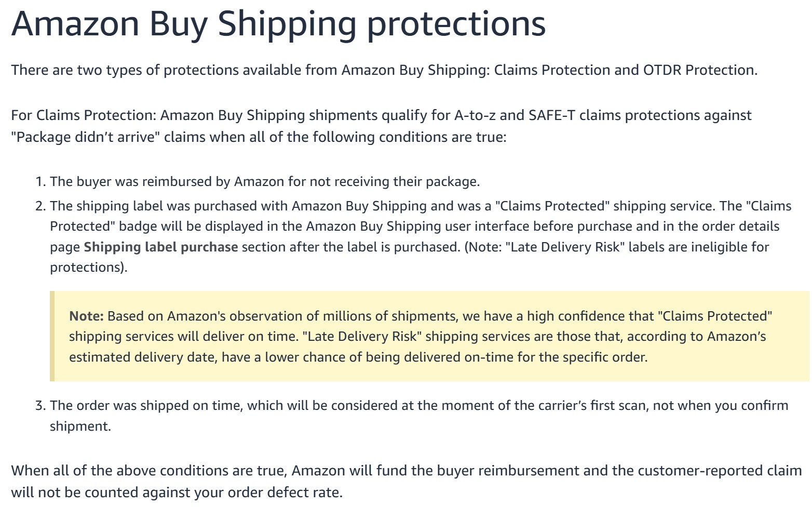
Task: Click the first list item about buyer reimbursement
Action: coord(258,181)
